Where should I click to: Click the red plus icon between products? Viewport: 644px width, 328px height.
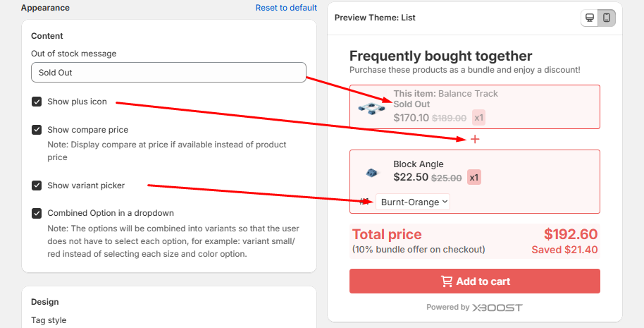(475, 140)
